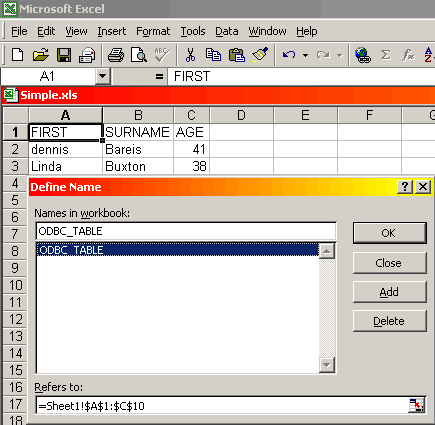Select the Format Painter brush
This screenshot has height=425, width=435.
(260, 55)
